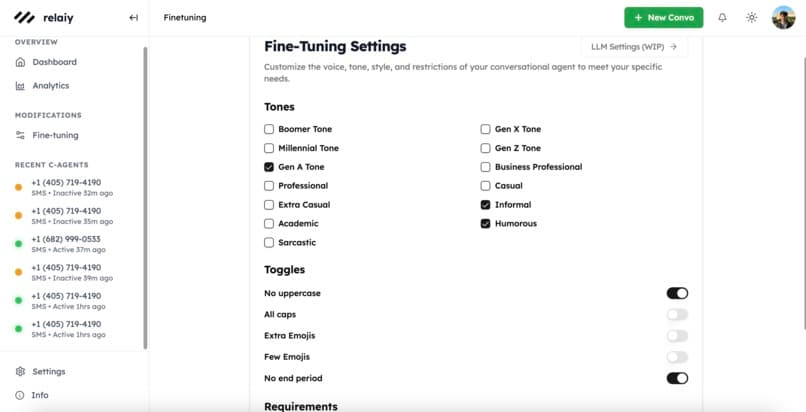The height and width of the screenshot is (412, 806).
Task: Open LLM Settings (WIP) link
Action: (633, 46)
